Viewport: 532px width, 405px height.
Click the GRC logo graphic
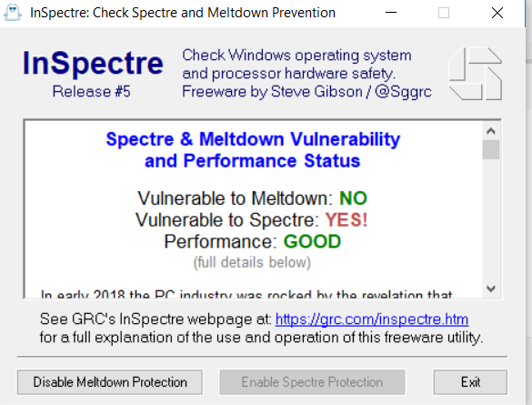[x=475, y=74]
